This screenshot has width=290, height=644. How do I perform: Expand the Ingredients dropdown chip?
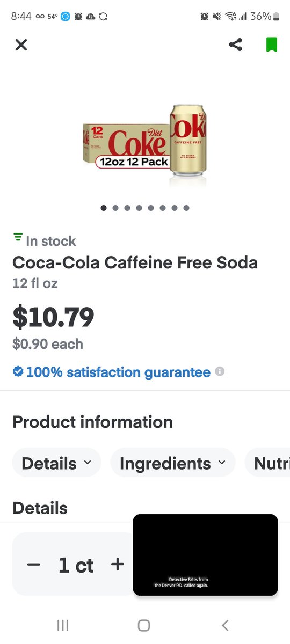coord(172,463)
